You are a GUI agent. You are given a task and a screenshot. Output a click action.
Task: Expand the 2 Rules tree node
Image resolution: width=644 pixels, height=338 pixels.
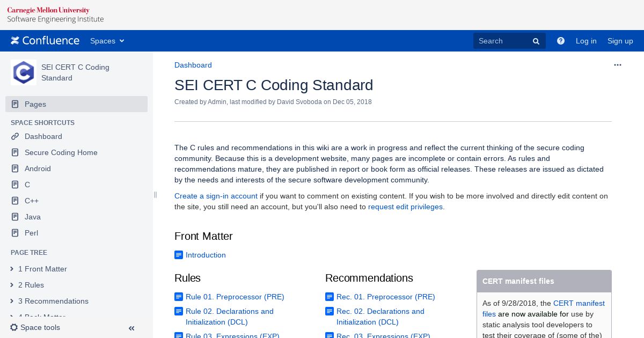[12, 285]
